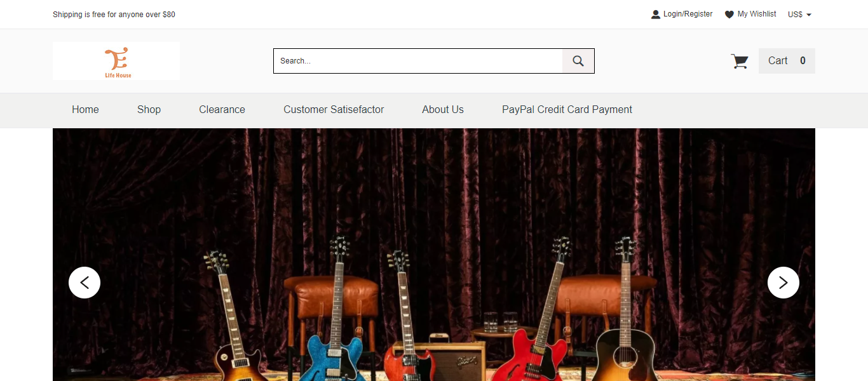
Task: Open PayPal Credit Card Payment page
Action: (567, 109)
